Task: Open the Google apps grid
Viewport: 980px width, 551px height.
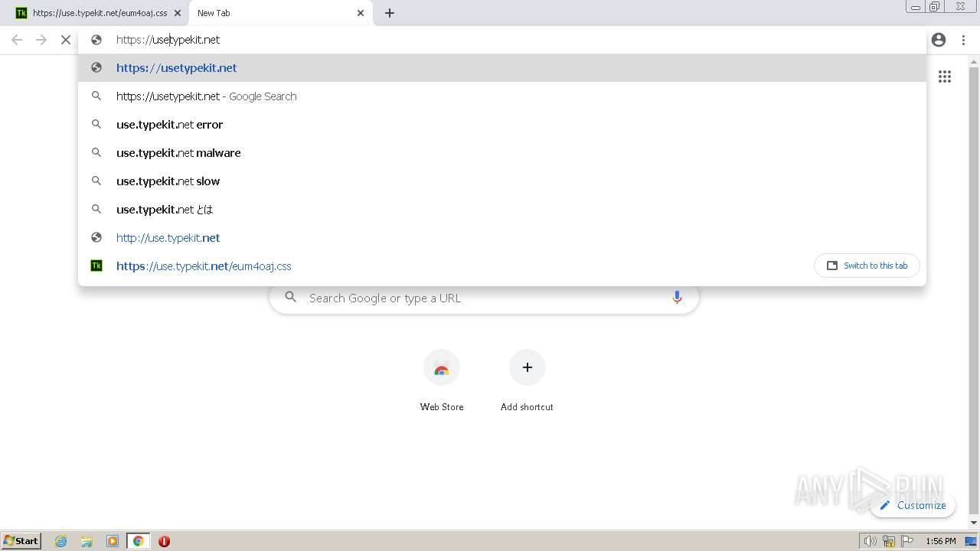Action: click(x=945, y=77)
